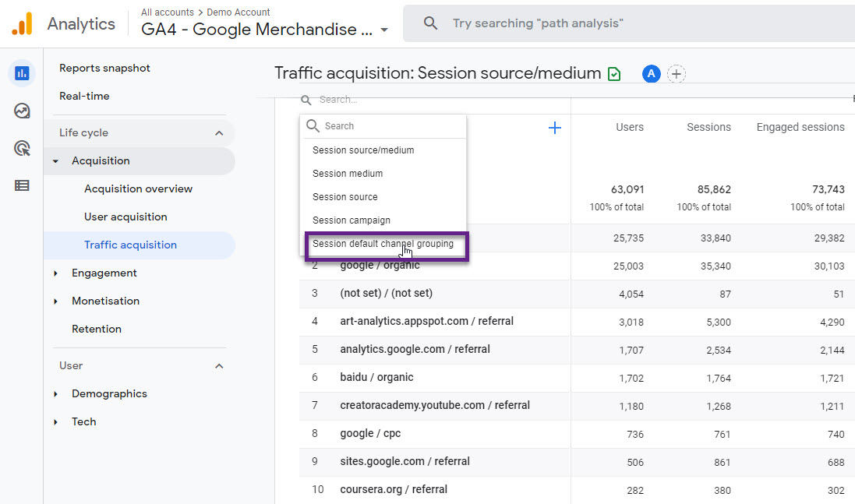Open the User acquisition report

[125, 217]
